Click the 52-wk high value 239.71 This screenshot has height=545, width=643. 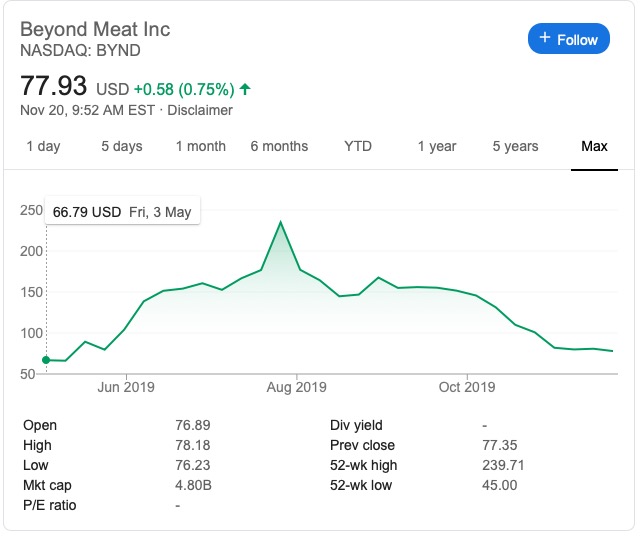[503, 465]
